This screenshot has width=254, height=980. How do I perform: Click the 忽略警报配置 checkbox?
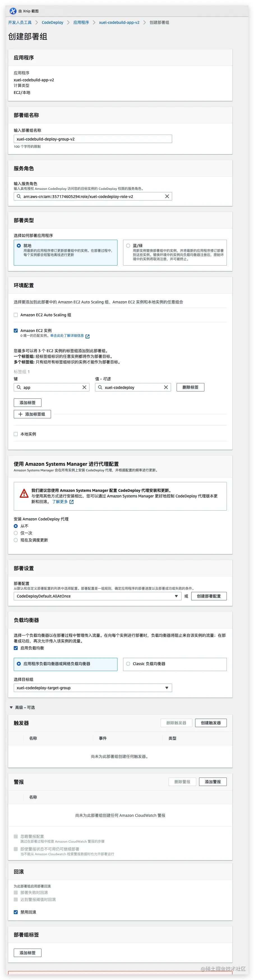[16, 836]
